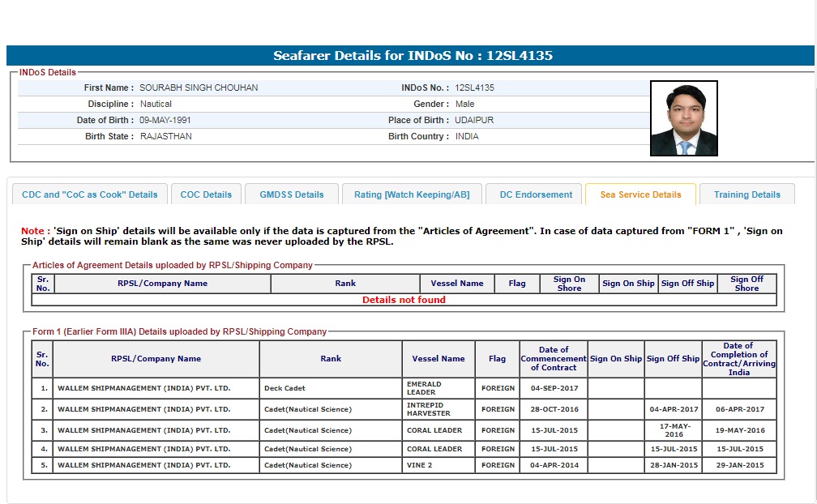This screenshot has width=817, height=504.
Task: Click the Sea Service Details tab
Action: [640, 194]
